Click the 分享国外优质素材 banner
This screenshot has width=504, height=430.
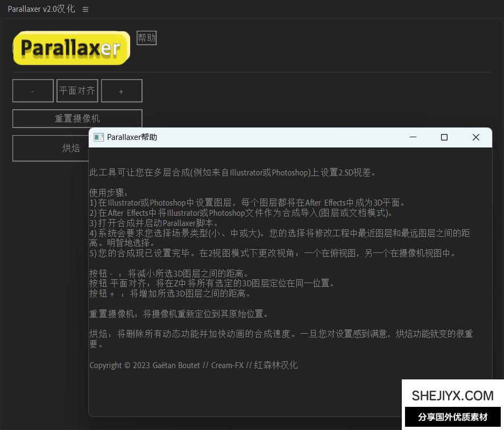point(452,417)
